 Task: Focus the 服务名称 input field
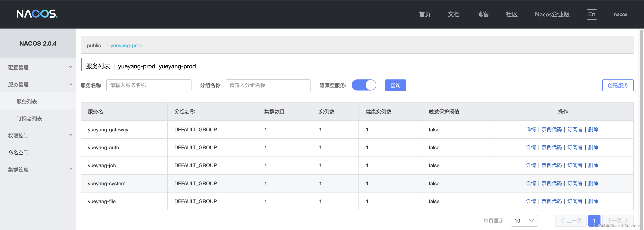(x=148, y=85)
